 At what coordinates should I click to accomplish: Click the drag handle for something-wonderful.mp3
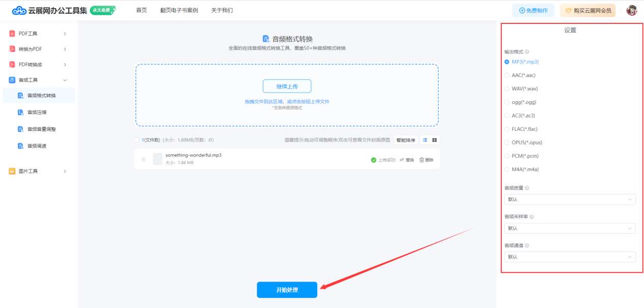coord(143,159)
